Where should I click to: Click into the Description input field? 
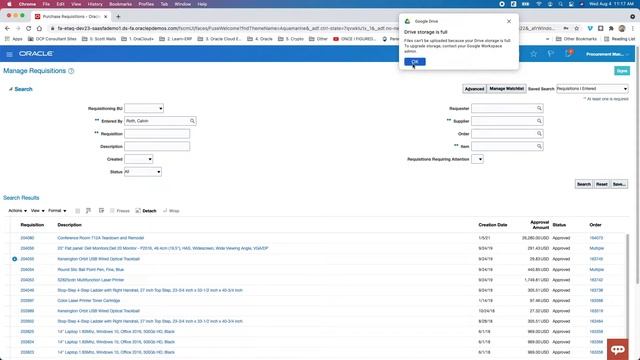[x=157, y=146]
